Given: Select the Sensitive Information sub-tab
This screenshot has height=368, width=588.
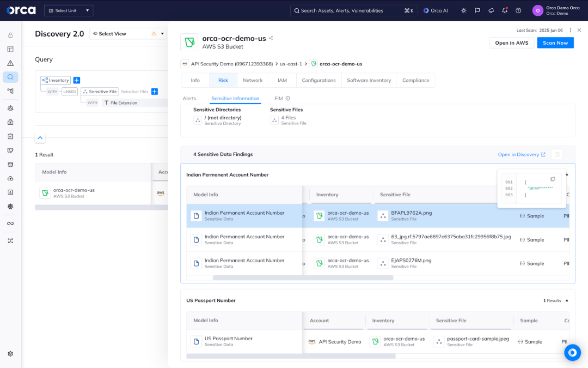Looking at the screenshot, I should point(235,98).
